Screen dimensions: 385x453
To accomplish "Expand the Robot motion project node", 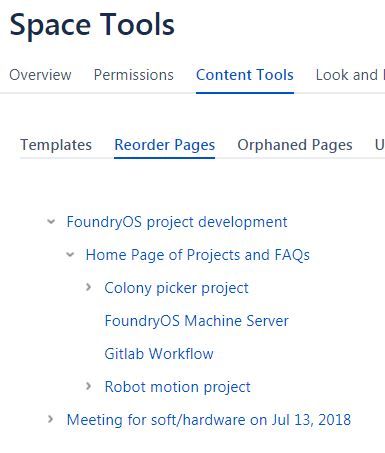I will pyautogui.click(x=88, y=386).
